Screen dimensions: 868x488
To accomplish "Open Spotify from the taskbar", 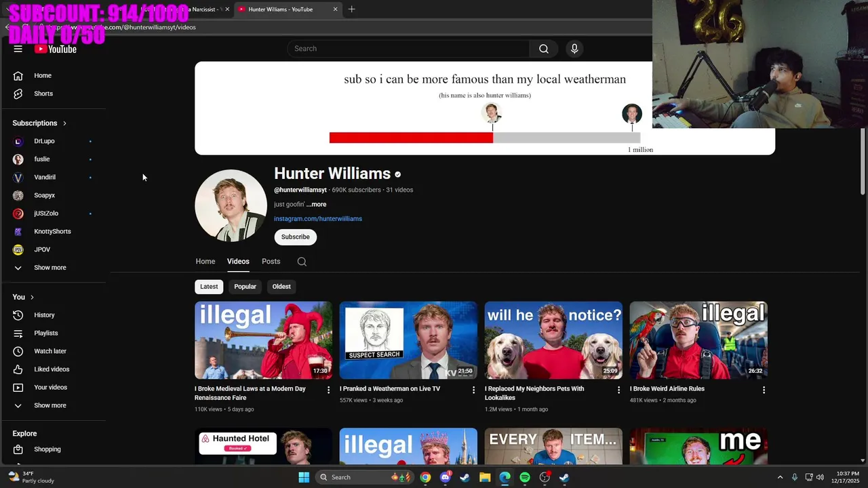I will pos(525,477).
